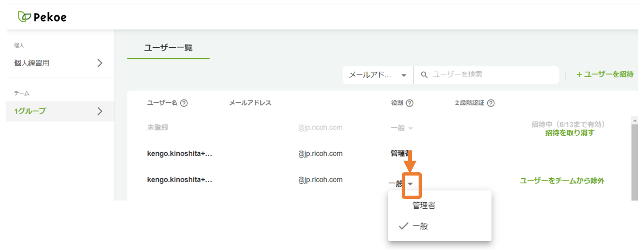Focus the ユーザーを検索 search field
The image size is (644, 250).
click(487, 75)
